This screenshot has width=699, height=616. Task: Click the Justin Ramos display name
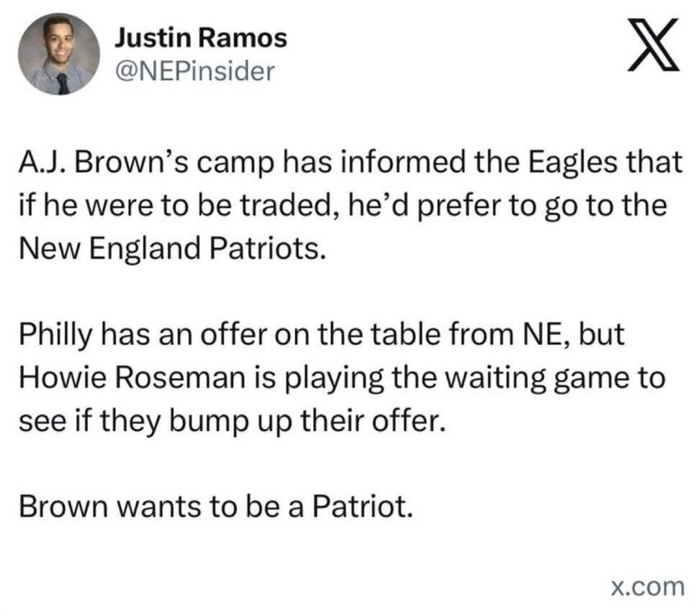(x=200, y=37)
